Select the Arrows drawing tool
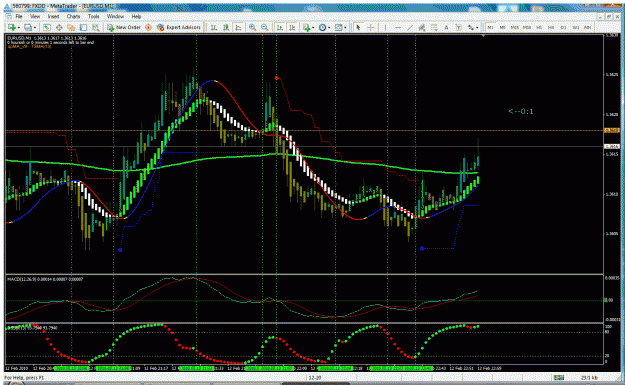Image resolution: width=625 pixels, height=385 pixels. (471, 28)
